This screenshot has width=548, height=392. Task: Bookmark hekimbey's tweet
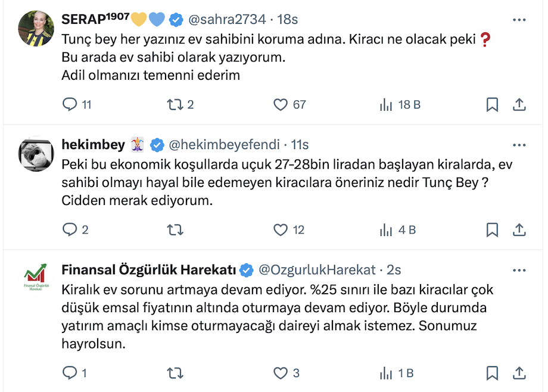[492, 229]
